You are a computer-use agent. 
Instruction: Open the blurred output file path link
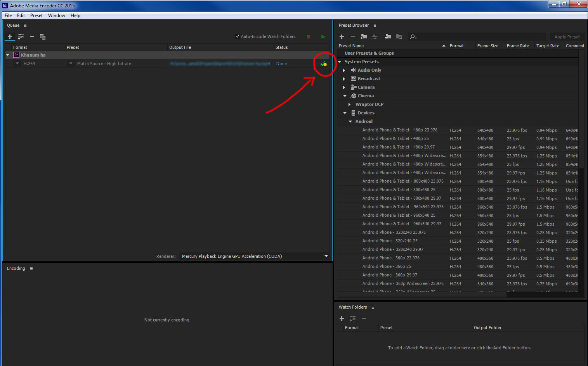coord(220,64)
